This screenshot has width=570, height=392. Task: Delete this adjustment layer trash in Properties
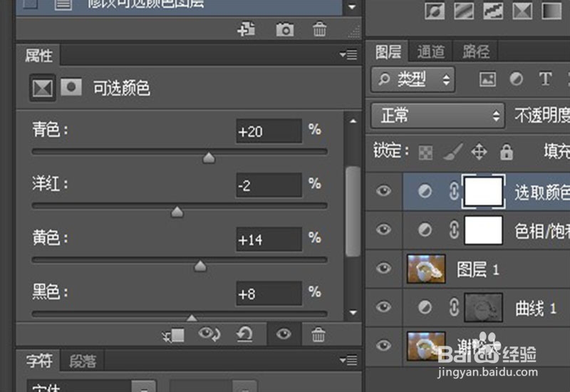[318, 334]
